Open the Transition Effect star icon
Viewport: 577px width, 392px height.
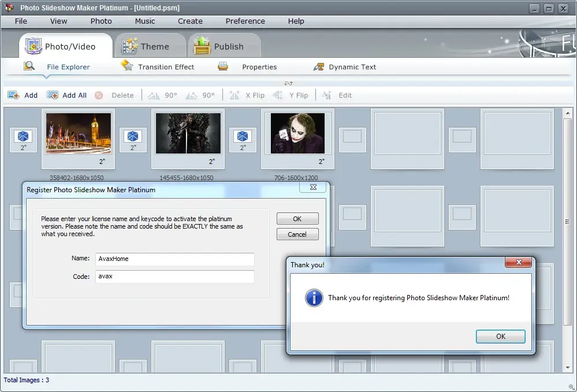127,66
